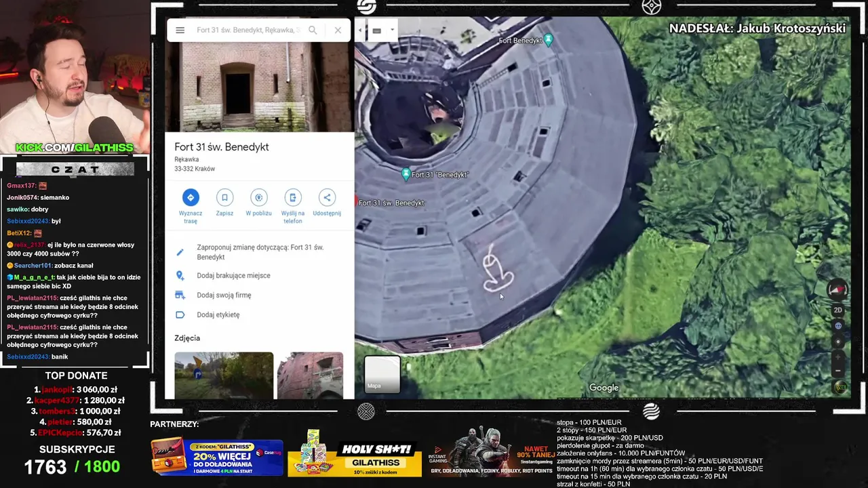The height and width of the screenshot is (488, 868).
Task: Click the W pobliżu nearby icon
Action: [x=258, y=197]
